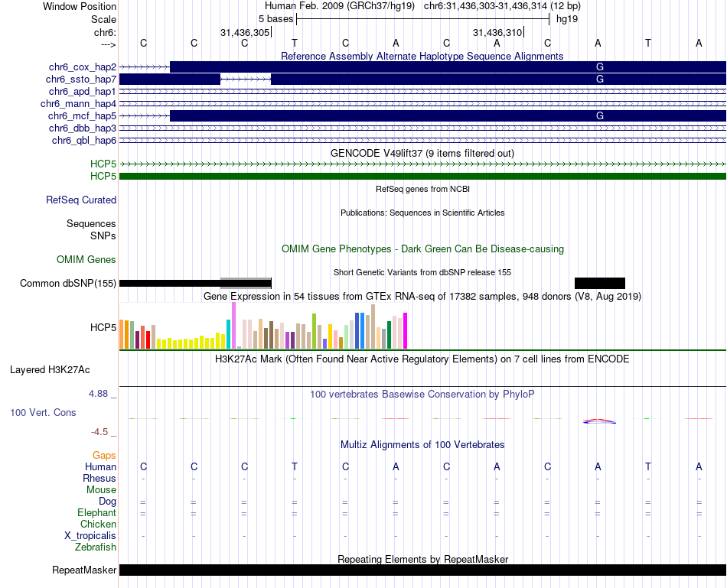Image resolution: width=727 pixels, height=588 pixels.
Task: Click the G mismatch in chr6_cox_hap2 row
Action: click(599, 67)
